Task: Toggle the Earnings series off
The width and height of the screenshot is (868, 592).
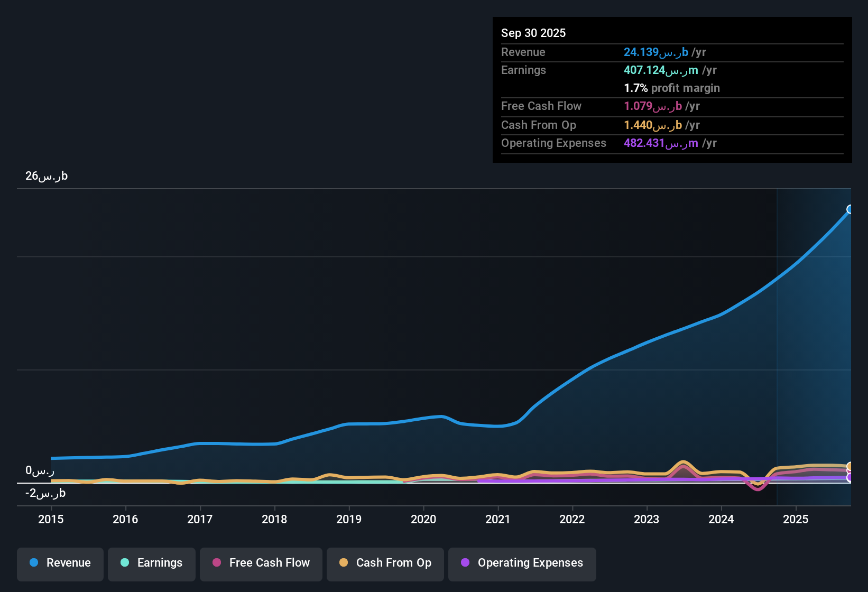Action: 151,563
